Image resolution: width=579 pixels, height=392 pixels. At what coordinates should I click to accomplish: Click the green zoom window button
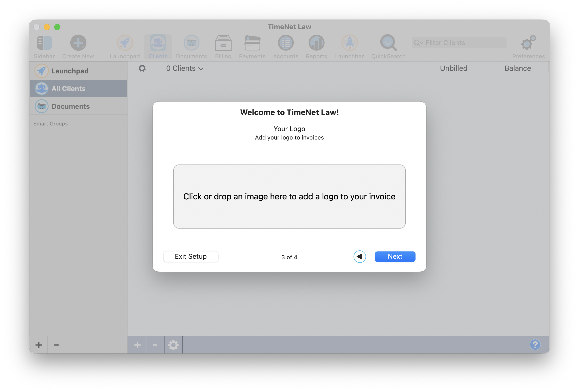click(x=57, y=27)
